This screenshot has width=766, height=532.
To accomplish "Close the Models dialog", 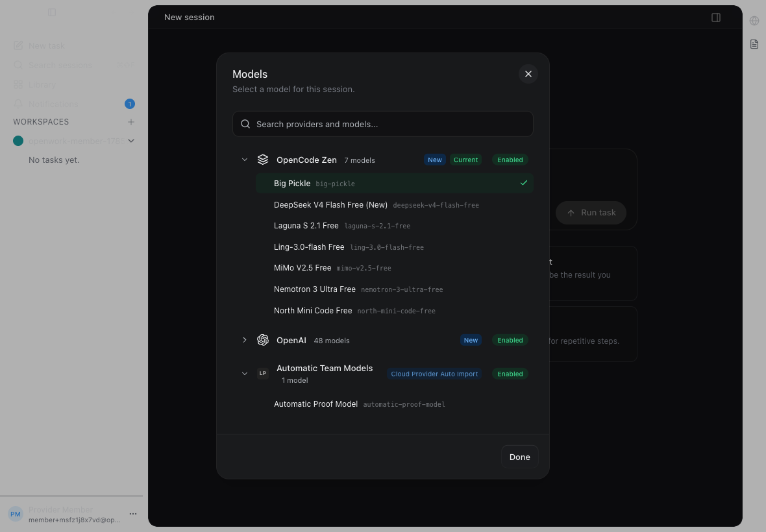I will tap(528, 74).
